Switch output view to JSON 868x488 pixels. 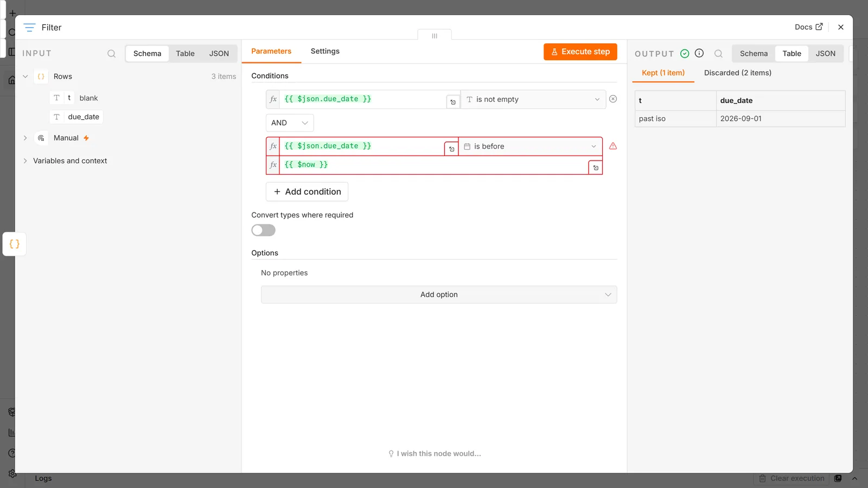point(826,54)
